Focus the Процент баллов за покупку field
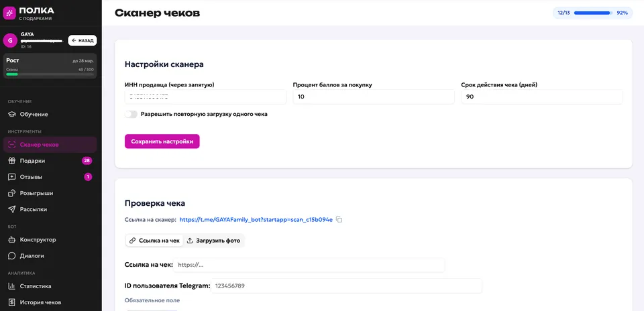 (373, 97)
